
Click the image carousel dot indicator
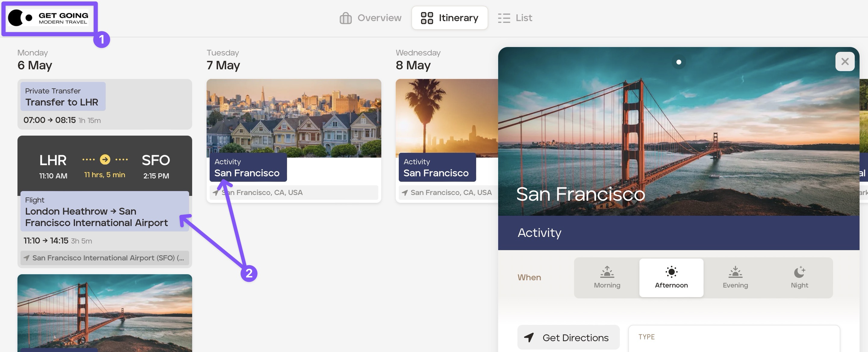click(679, 62)
